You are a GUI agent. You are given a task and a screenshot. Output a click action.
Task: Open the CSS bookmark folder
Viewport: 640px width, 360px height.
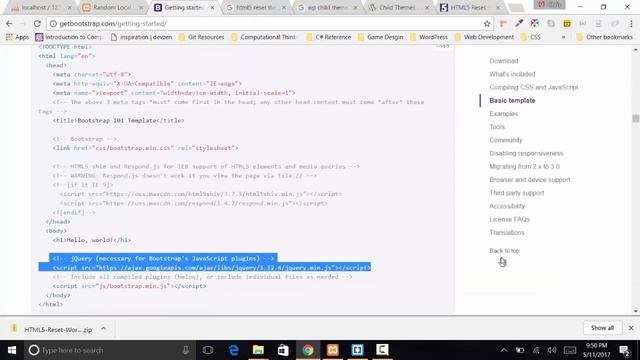click(531, 37)
